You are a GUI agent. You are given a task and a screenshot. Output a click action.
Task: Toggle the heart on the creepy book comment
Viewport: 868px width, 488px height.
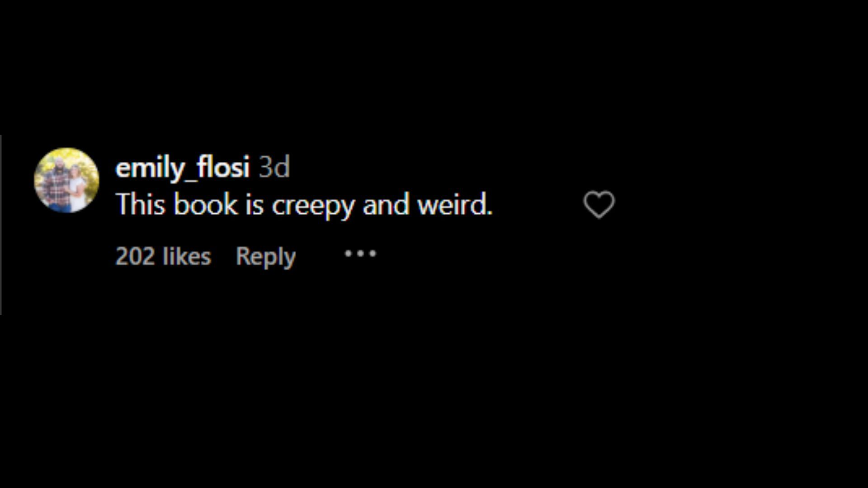[x=599, y=204]
